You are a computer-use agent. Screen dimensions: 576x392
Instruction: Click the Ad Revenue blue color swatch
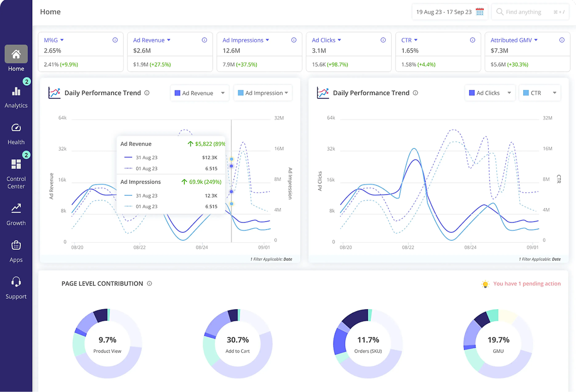[x=177, y=93]
